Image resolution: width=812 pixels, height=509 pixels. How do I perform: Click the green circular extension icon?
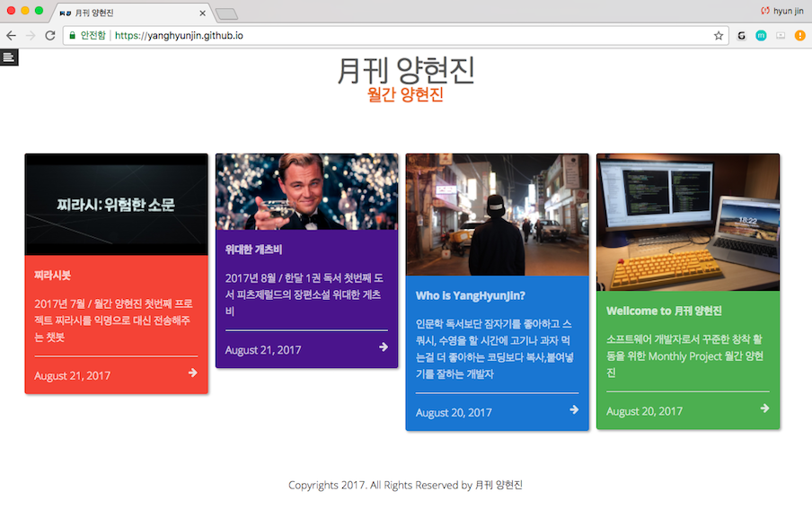[761, 36]
